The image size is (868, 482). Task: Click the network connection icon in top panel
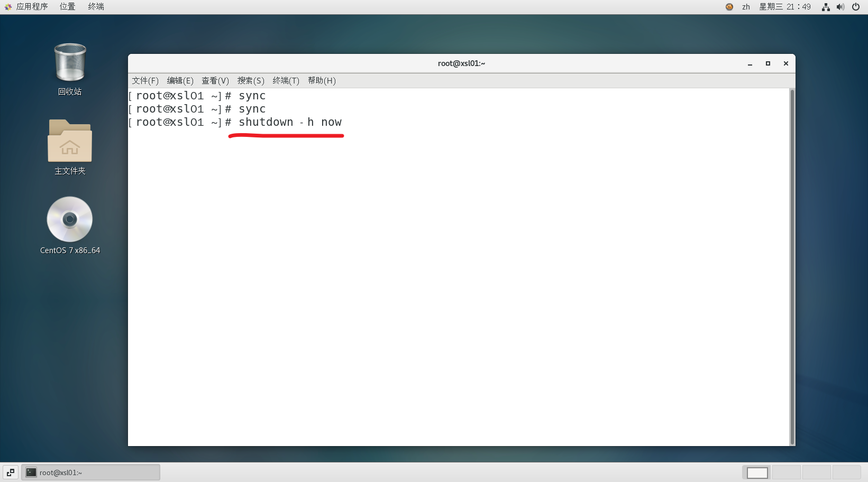tap(826, 7)
